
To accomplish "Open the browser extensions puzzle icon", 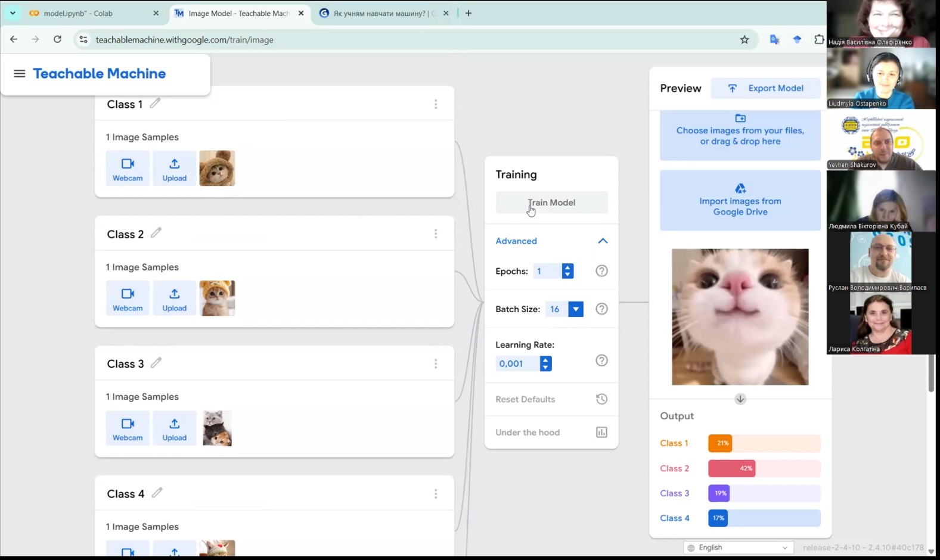I will click(819, 40).
